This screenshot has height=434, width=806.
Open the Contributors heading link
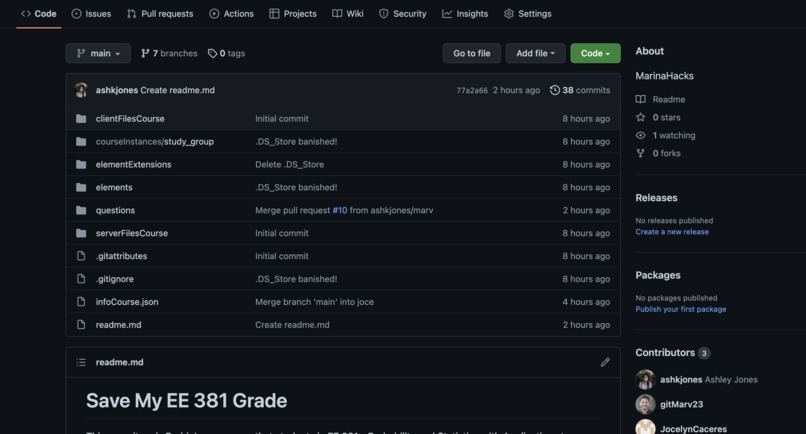click(673, 353)
